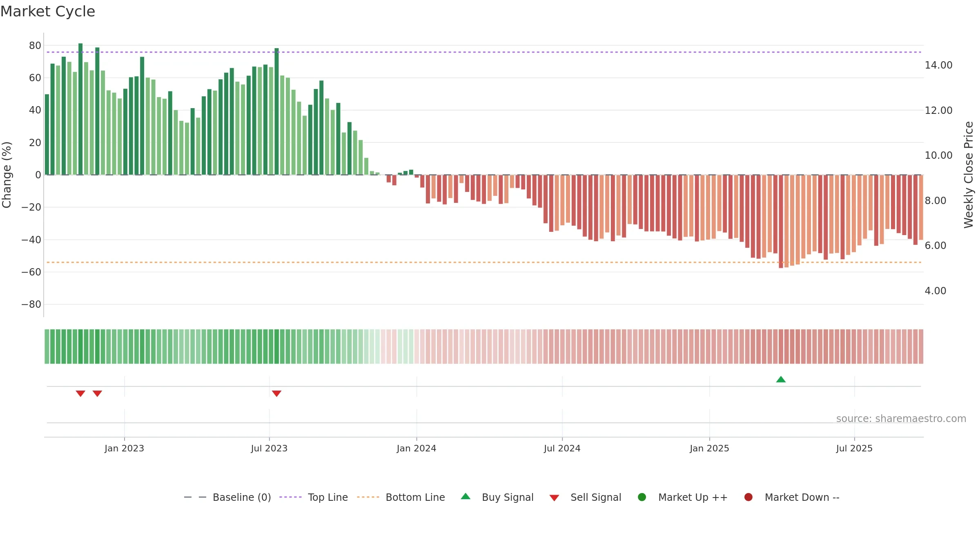Click the Market Down -- red circle icon
Screen dimensions: 980x551
click(x=748, y=497)
